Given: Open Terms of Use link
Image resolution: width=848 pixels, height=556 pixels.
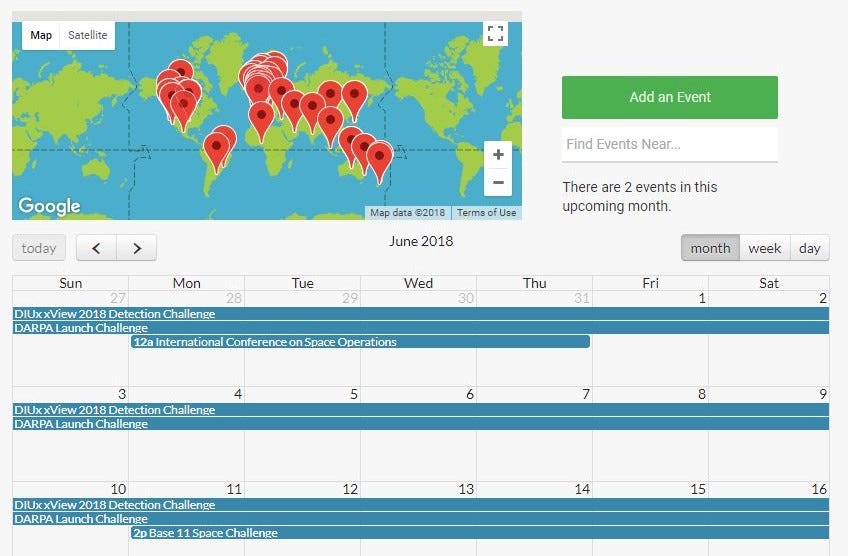Looking at the screenshot, I should point(486,213).
